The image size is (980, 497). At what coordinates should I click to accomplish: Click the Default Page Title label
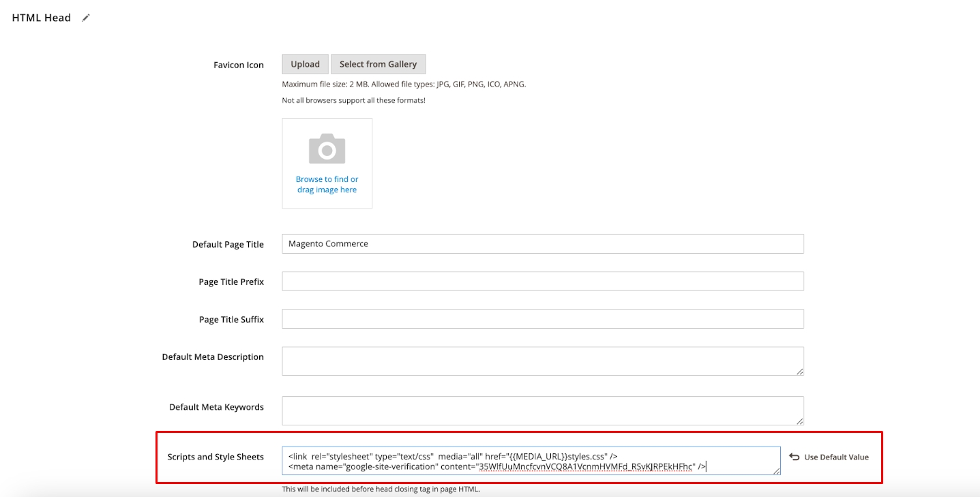[x=228, y=244]
